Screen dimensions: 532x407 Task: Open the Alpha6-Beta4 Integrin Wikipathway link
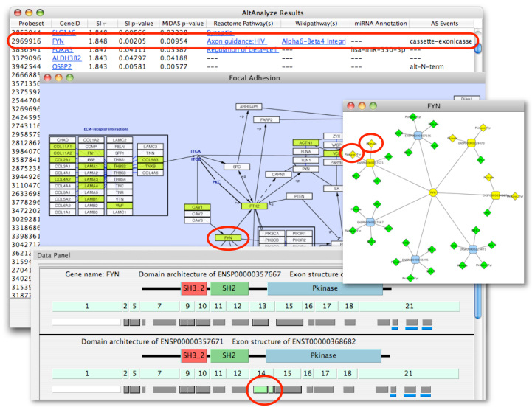[x=311, y=41]
